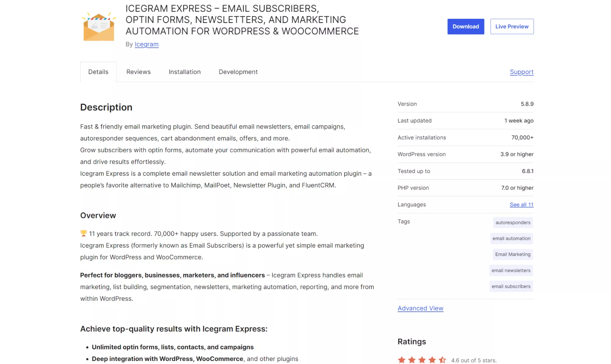Click 'Unlimited optin forms, lists, contacts, and campaigns' bullet
This screenshot has width=611, height=364.
(x=173, y=347)
